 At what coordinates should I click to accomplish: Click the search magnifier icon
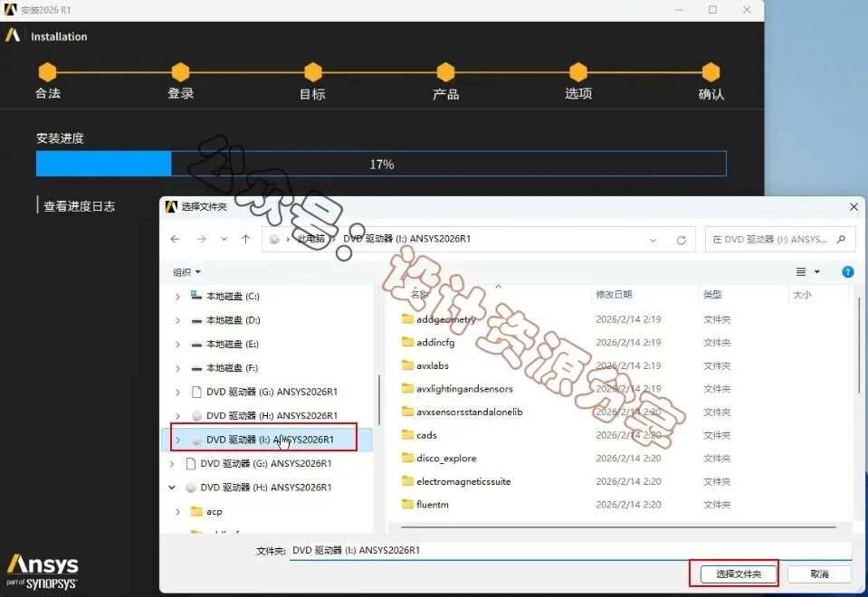tap(842, 239)
